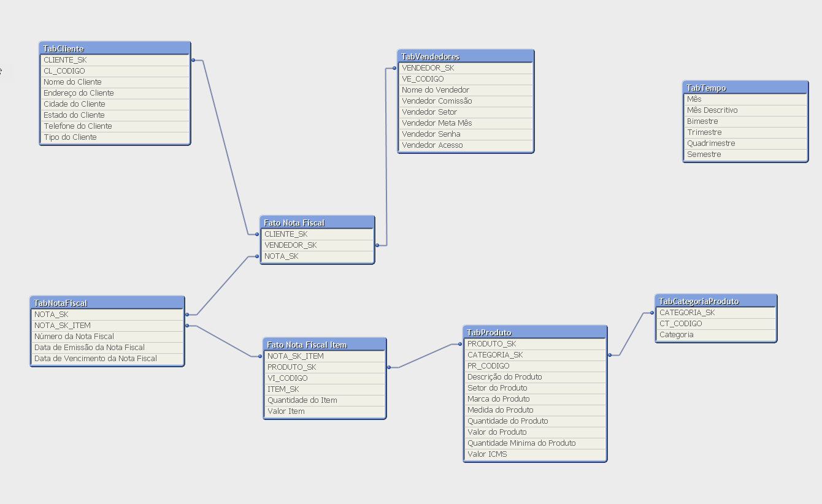Click PRODUTO_SK field in TabProduto table
The image size is (822, 504).
(x=535, y=344)
